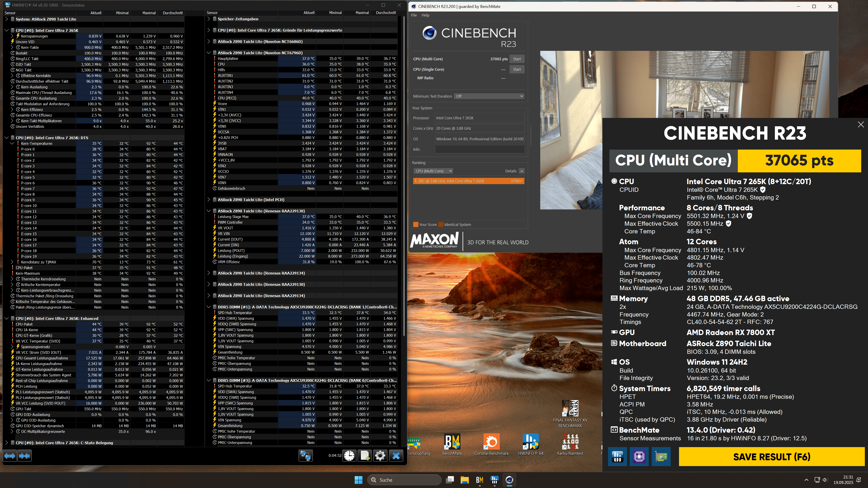This screenshot has height=488, width=868.
Task: Click HWiNFO icon in BenchMate result panel
Action: tap(617, 457)
